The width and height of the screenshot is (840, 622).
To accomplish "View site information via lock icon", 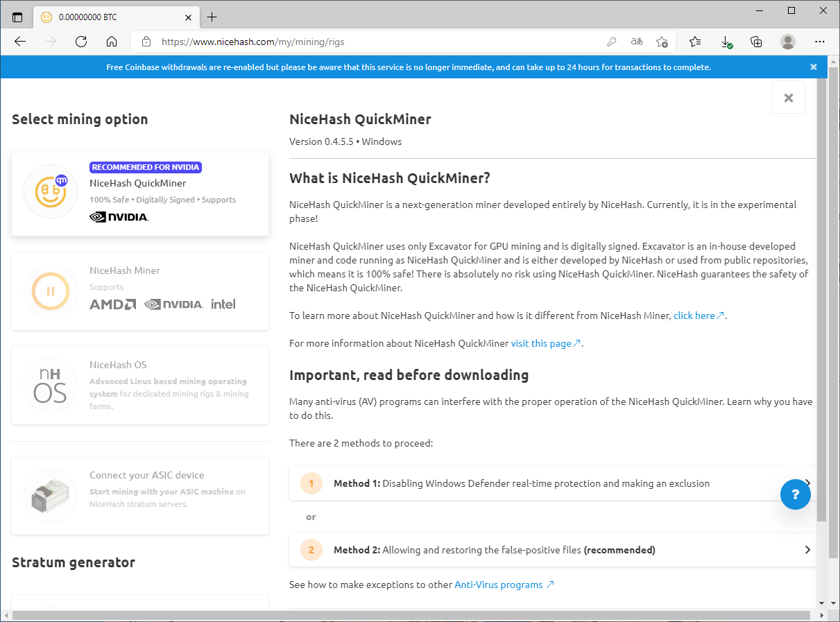I will (x=146, y=42).
